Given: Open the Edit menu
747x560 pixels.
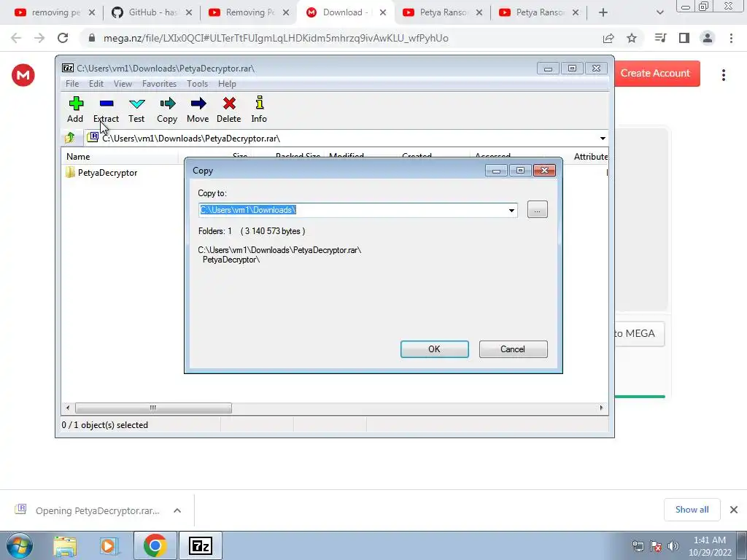Looking at the screenshot, I should coord(96,84).
